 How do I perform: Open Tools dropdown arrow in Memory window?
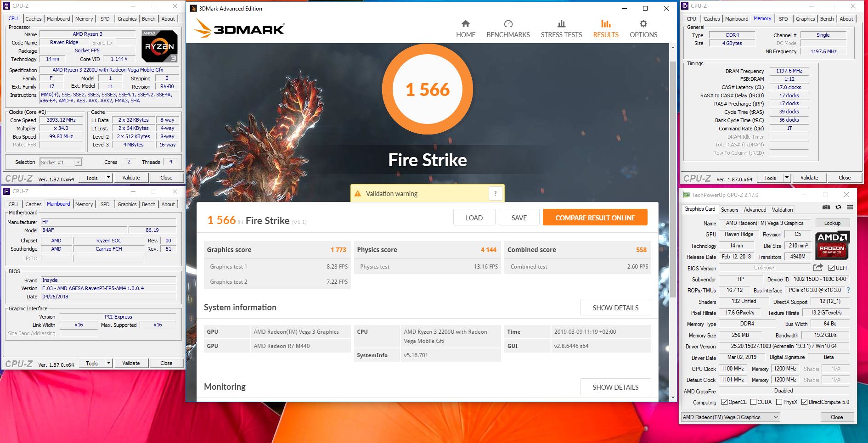coord(787,178)
